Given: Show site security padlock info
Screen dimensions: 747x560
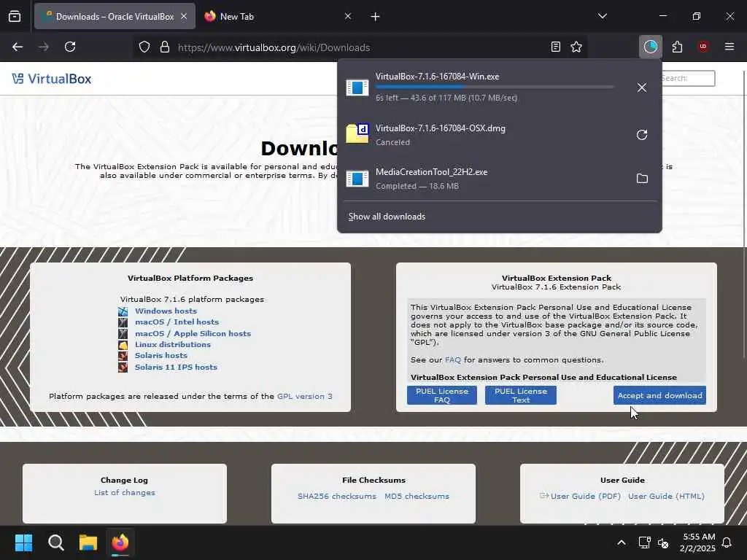Looking at the screenshot, I should pos(165,47).
